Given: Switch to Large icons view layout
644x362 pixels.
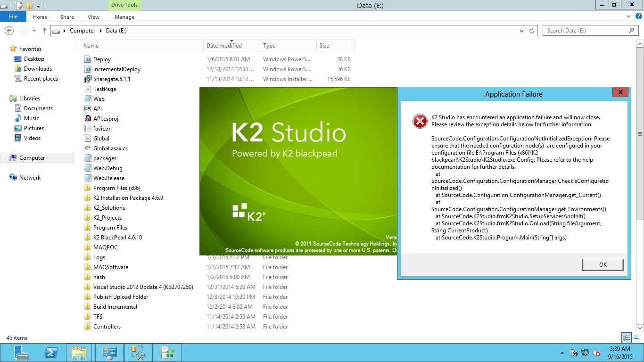Looking at the screenshot, I should click(637, 337).
